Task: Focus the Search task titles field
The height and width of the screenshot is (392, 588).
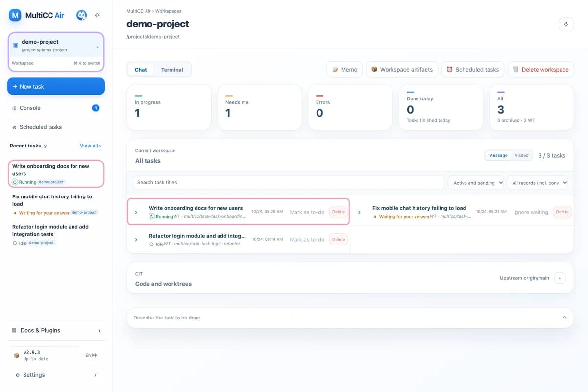Action: 289,183
